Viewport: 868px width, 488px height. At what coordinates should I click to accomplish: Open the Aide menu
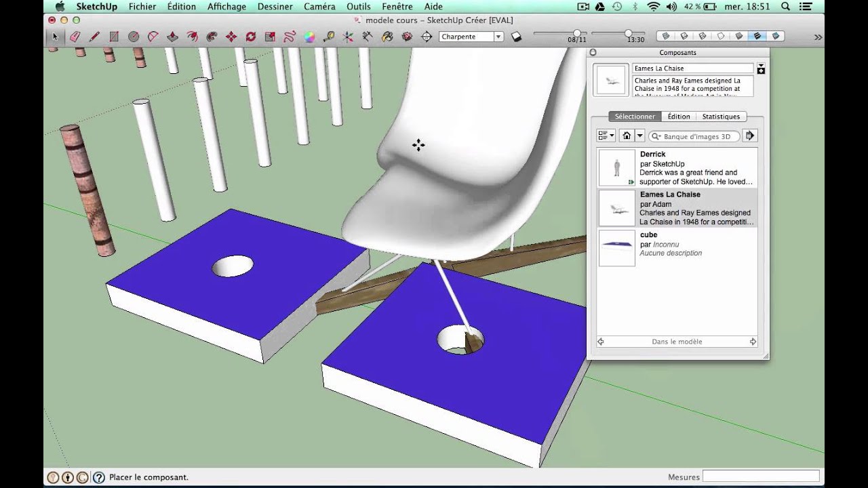[433, 7]
